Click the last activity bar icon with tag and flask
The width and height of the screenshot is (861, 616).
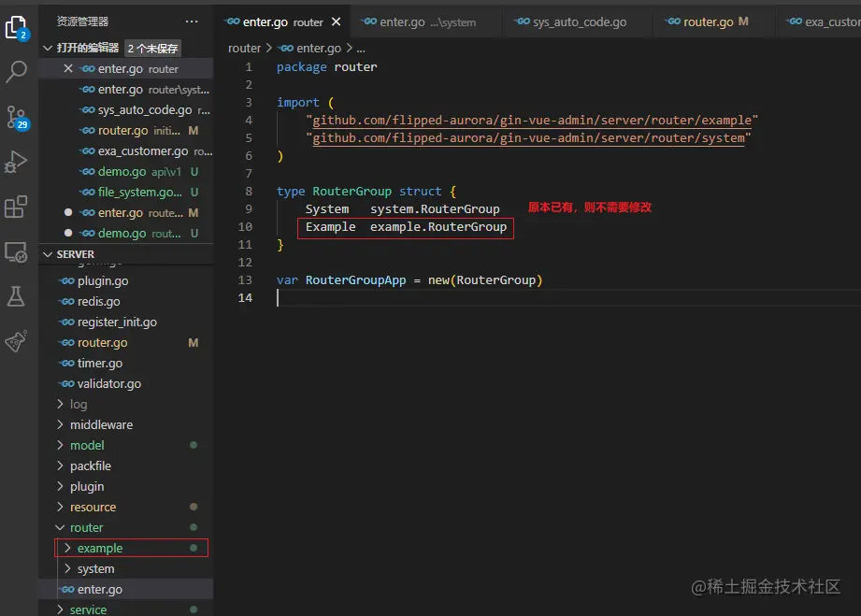click(16, 341)
